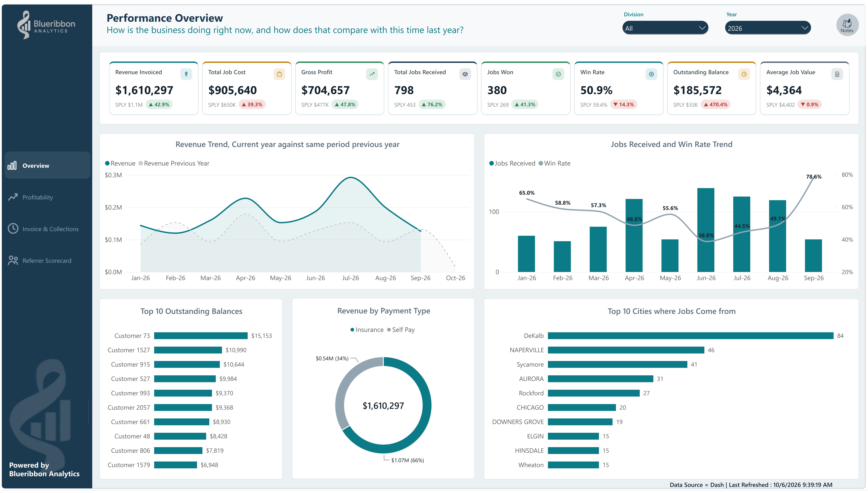
Task: Click the Win Rate target icon
Action: [651, 74]
